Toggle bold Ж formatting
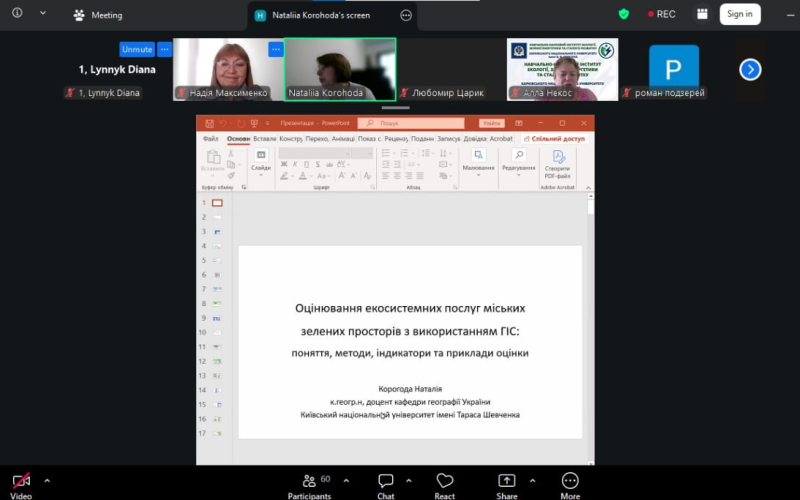Viewport: 800px width, 500px height. tap(284, 164)
